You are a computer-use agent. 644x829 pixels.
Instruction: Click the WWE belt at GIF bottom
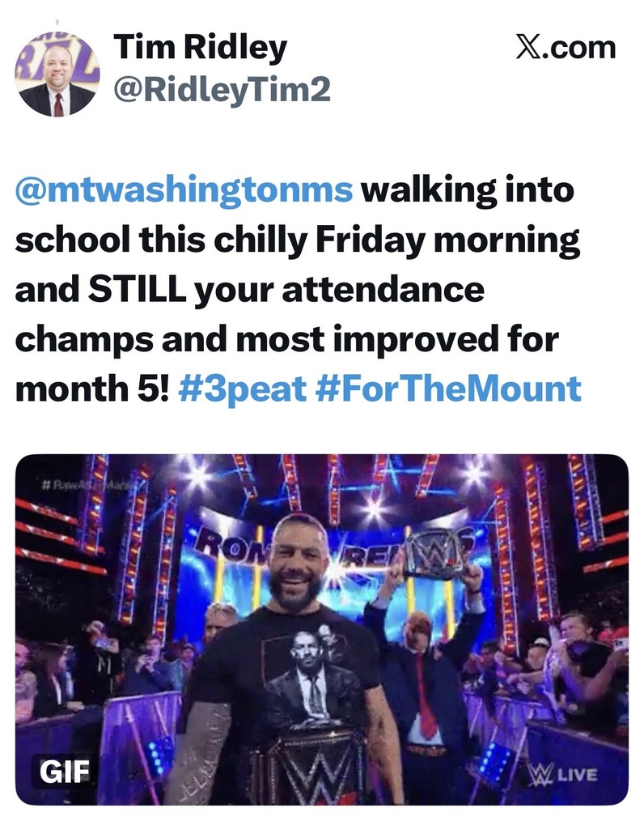307,765
